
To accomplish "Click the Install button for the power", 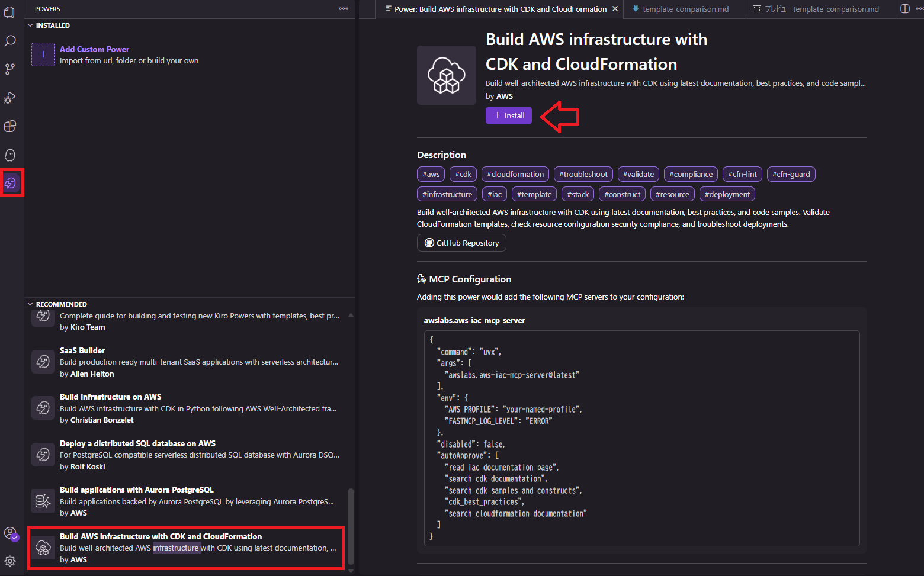I will (509, 115).
